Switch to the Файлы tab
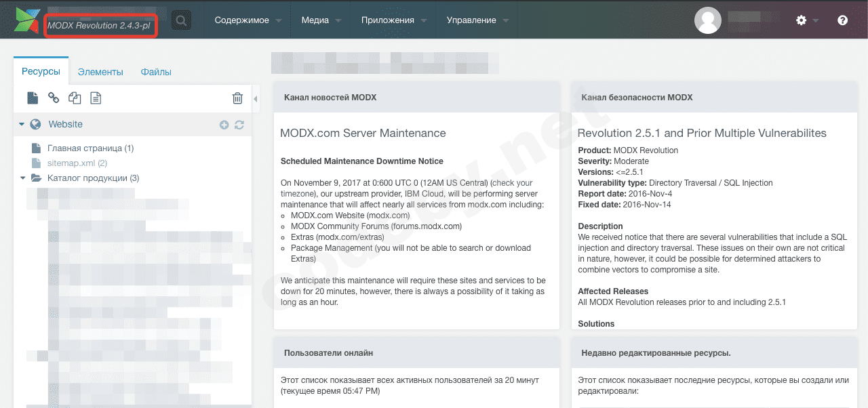868x408 pixels. [x=156, y=72]
